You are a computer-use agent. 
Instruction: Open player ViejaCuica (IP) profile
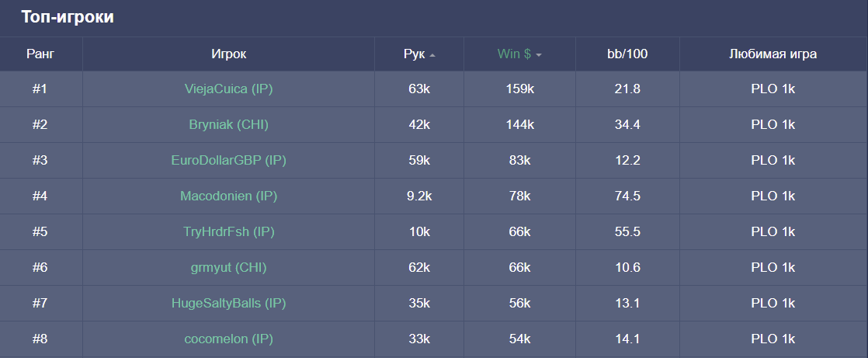[228, 89]
